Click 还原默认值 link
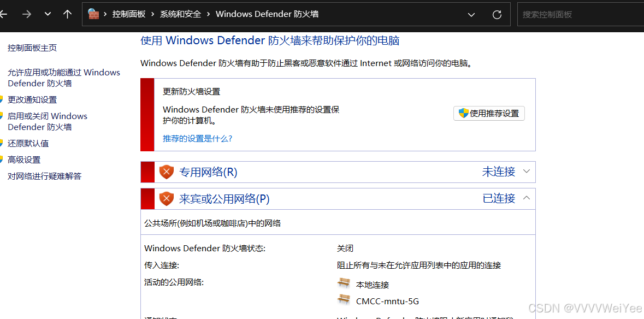Screen dimensions: 644x319 [x=28, y=143]
